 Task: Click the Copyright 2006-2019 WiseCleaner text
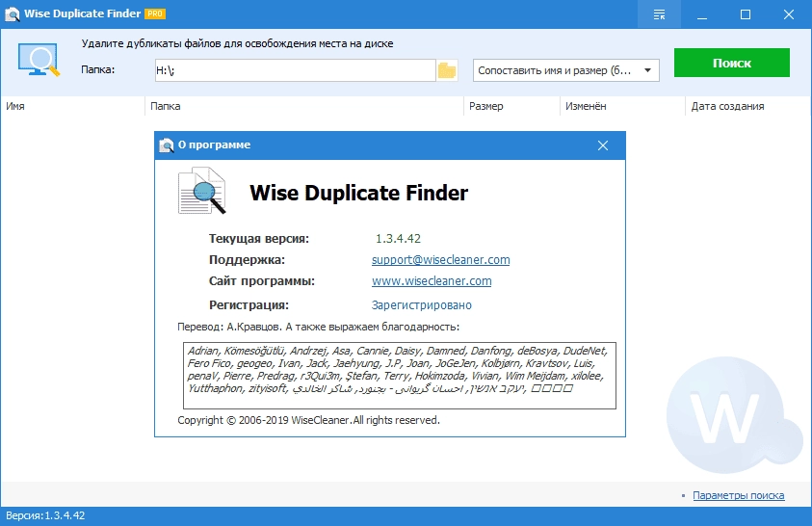(x=308, y=420)
